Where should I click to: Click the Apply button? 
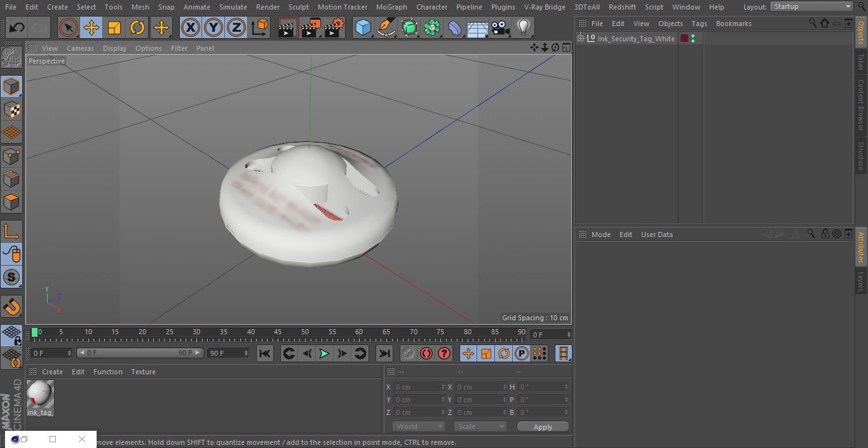pos(543,427)
